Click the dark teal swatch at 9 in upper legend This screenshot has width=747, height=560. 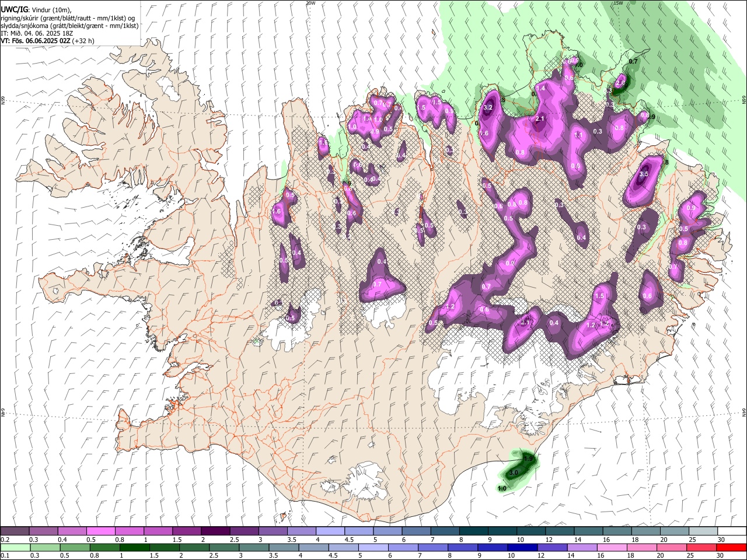point(502,531)
